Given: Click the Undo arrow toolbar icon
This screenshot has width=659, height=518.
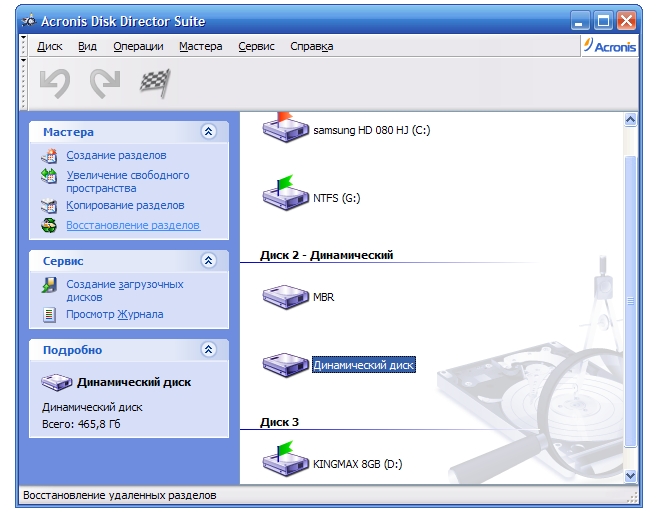Looking at the screenshot, I should click(55, 84).
